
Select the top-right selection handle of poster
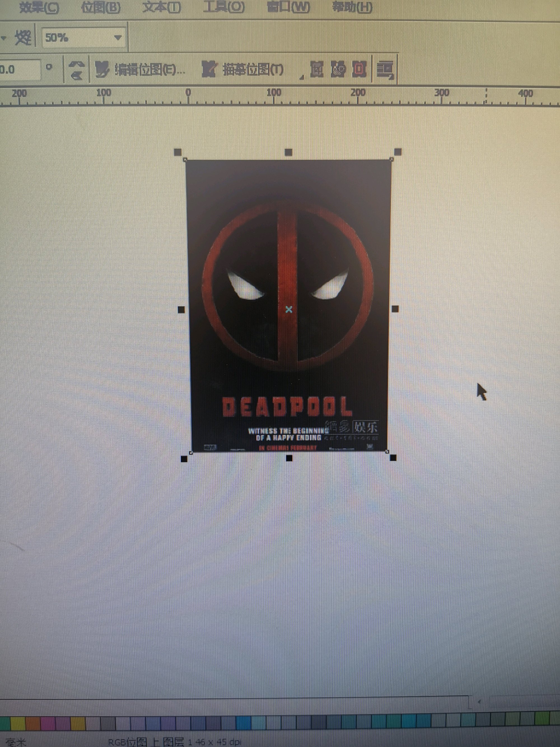coord(398,152)
